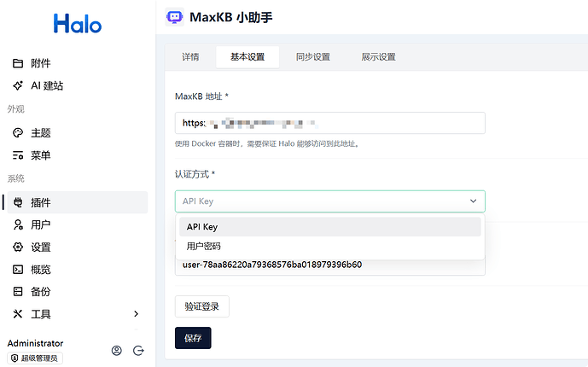Switch to the 同步设置 tab

tap(313, 57)
